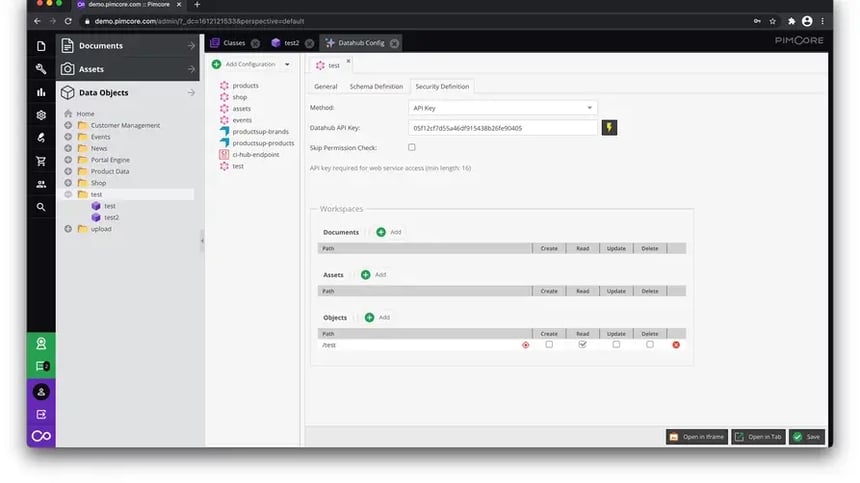The image size is (860, 483).
Task: Open the bar chart reports icon in sidebar
Action: point(41,92)
